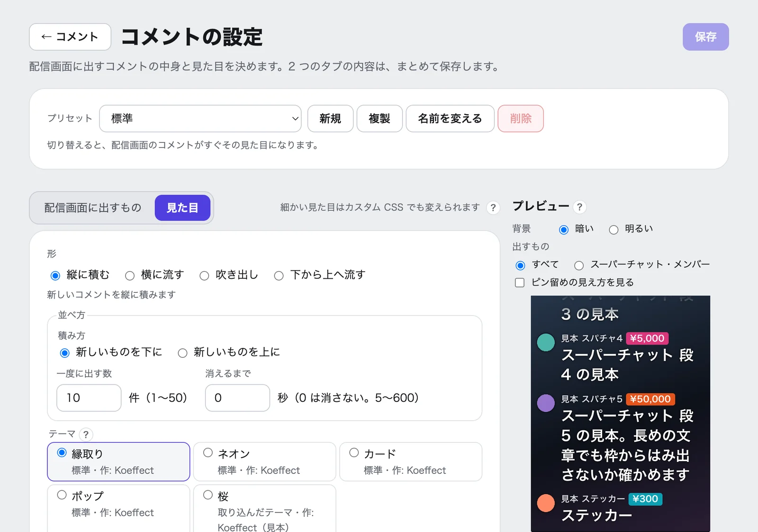Image resolution: width=758 pixels, height=532 pixels.
Task: Click the ¥300 sticker badge
Action: click(x=645, y=499)
